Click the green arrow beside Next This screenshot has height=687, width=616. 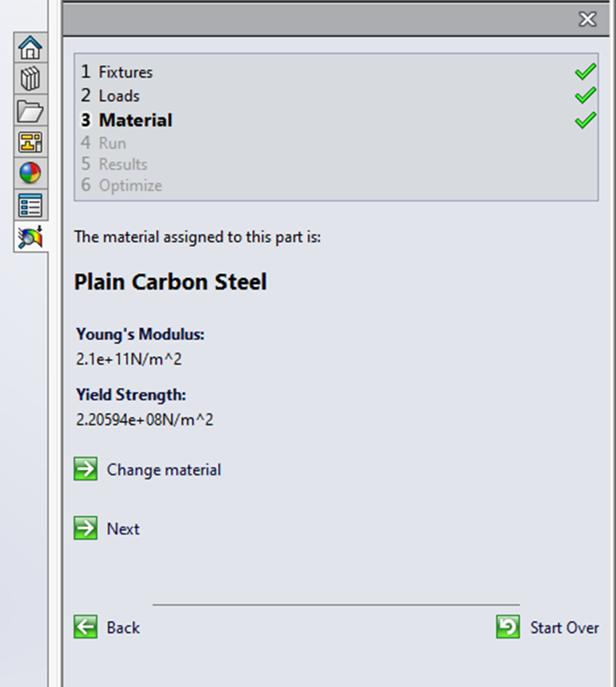click(85, 528)
